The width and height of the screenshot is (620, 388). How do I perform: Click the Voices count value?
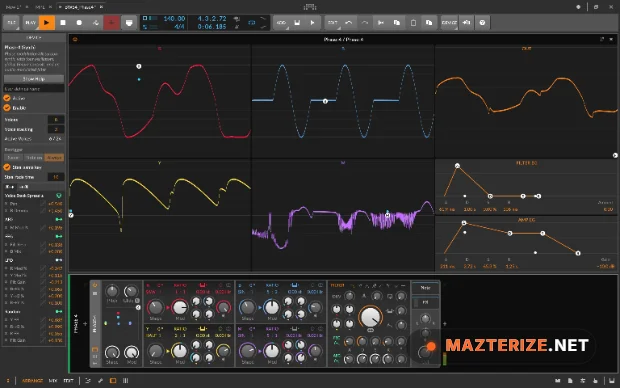(56, 119)
